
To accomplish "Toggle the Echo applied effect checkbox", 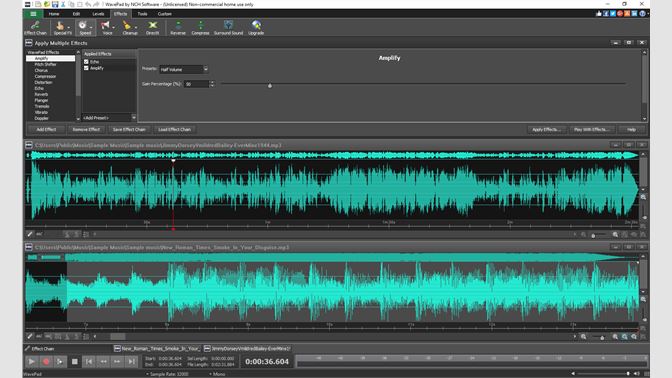I will (86, 62).
